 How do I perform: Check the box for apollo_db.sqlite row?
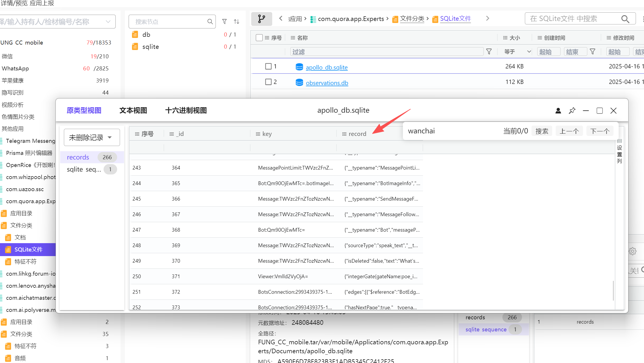tap(268, 66)
